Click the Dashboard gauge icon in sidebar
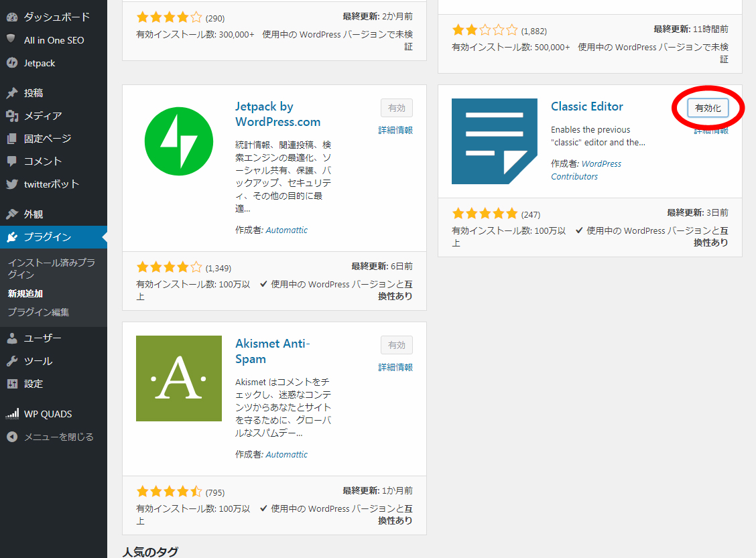Screen dimensions: 756x558 point(11,17)
